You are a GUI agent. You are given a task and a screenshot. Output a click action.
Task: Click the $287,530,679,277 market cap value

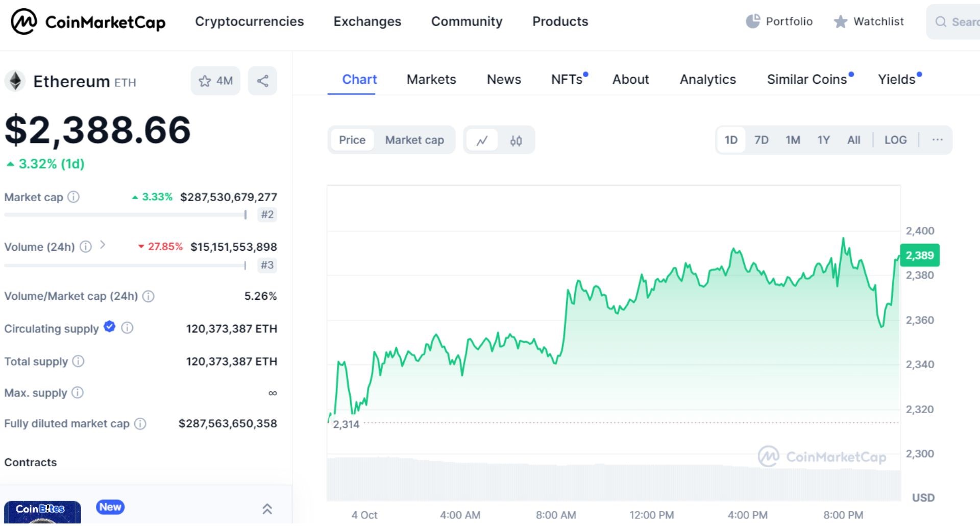(228, 197)
